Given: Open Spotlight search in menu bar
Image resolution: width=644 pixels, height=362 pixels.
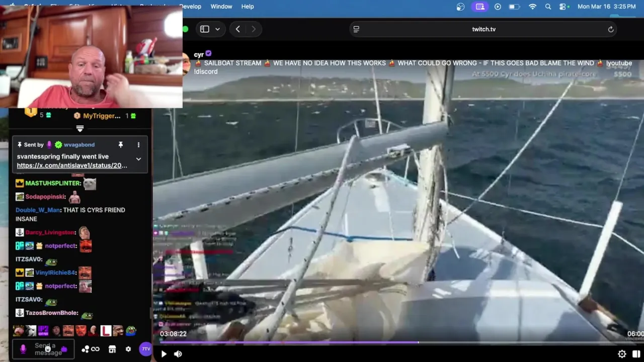Looking at the screenshot, I should 548,7.
